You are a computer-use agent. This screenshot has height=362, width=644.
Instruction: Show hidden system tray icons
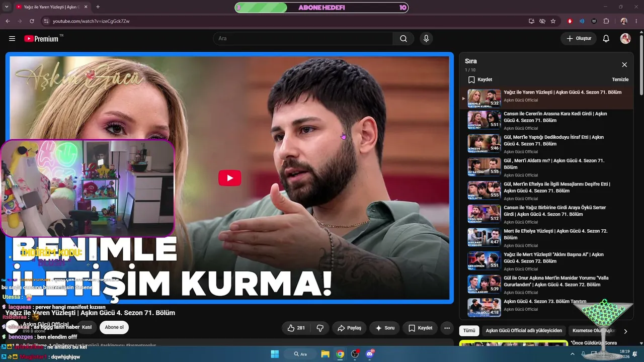pyautogui.click(x=572, y=354)
